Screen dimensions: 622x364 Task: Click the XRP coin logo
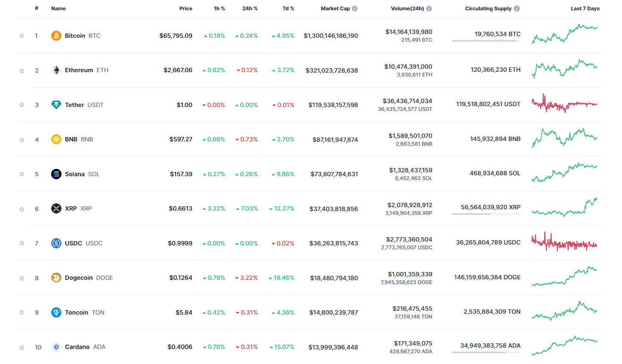coord(56,208)
